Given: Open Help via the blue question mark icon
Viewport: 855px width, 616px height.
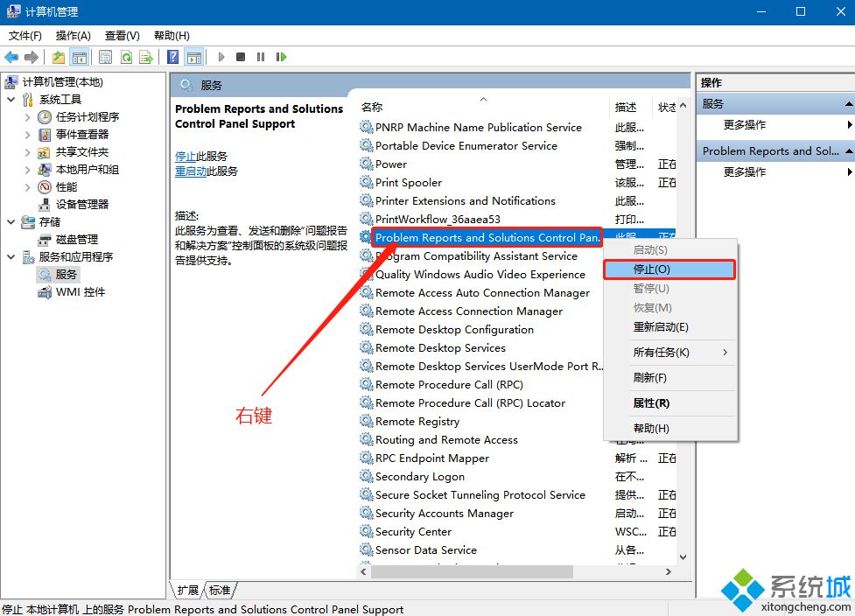Looking at the screenshot, I should [172, 56].
